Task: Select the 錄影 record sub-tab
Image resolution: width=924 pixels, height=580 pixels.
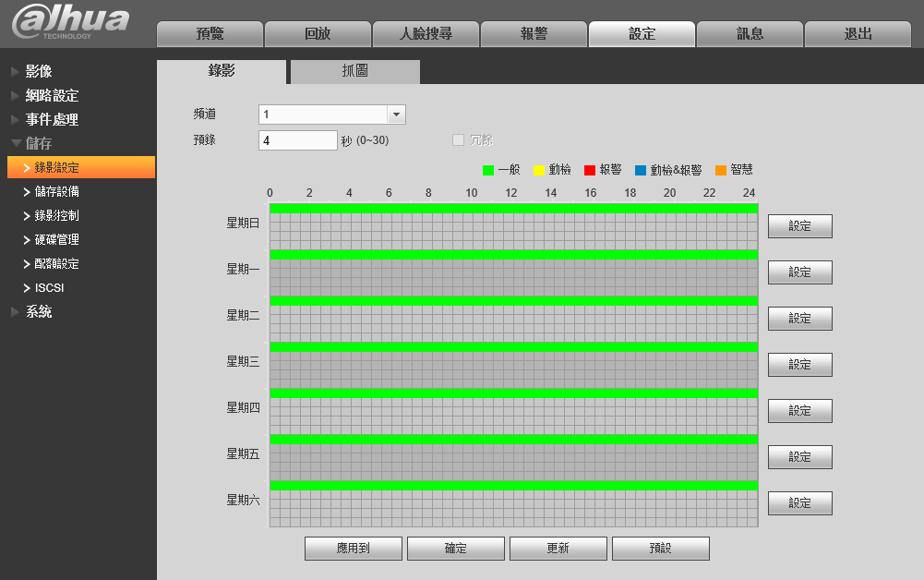Action: 222,71
